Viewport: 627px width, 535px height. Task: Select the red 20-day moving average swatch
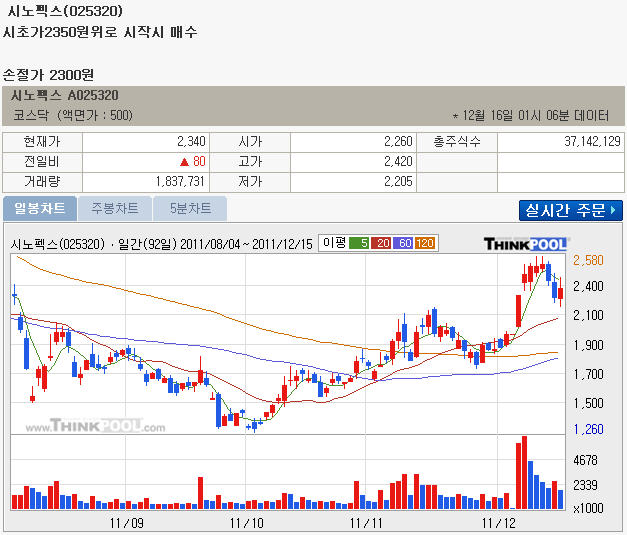click(381, 243)
